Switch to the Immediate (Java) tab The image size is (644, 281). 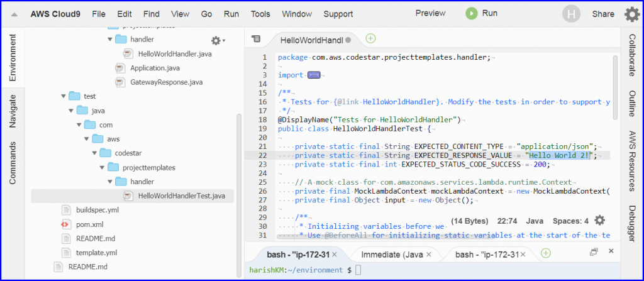coord(390,254)
